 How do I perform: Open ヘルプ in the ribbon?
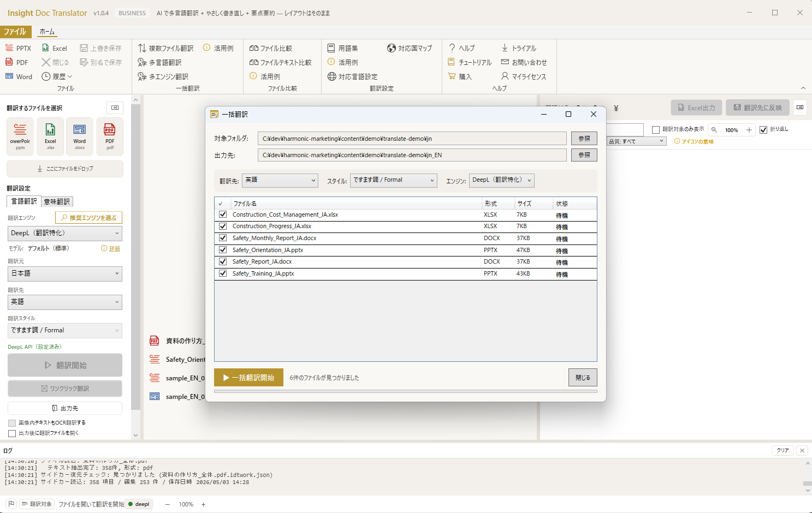(461, 48)
